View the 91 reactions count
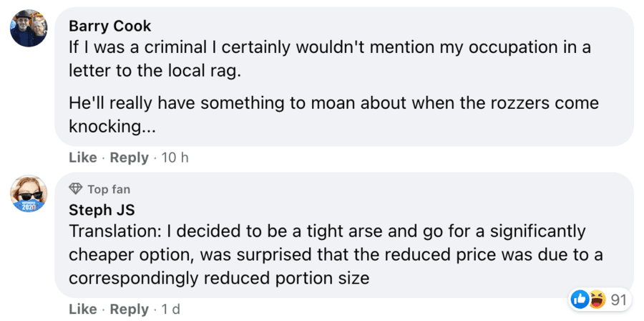The image size is (644, 321). [x=618, y=300]
